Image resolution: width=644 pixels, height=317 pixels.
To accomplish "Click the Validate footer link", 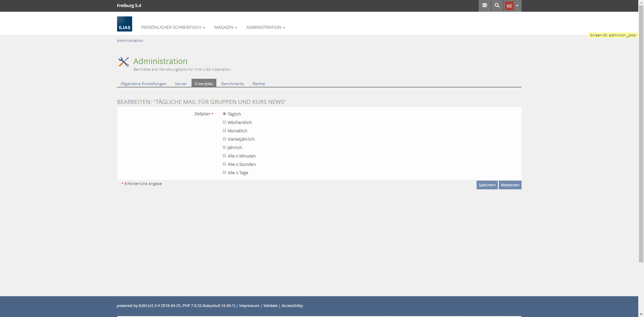I will 270,306.
